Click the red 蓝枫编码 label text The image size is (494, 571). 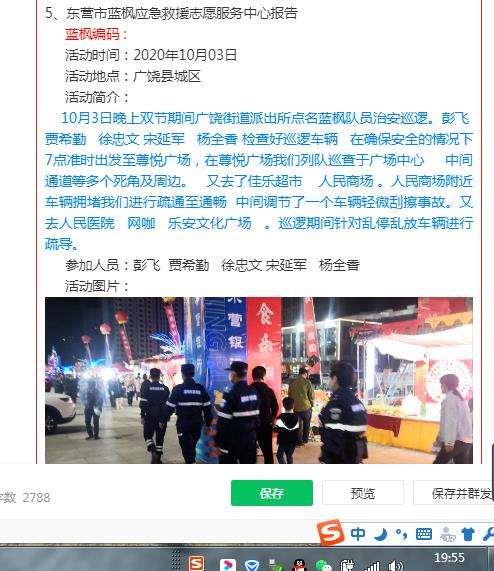point(92,34)
